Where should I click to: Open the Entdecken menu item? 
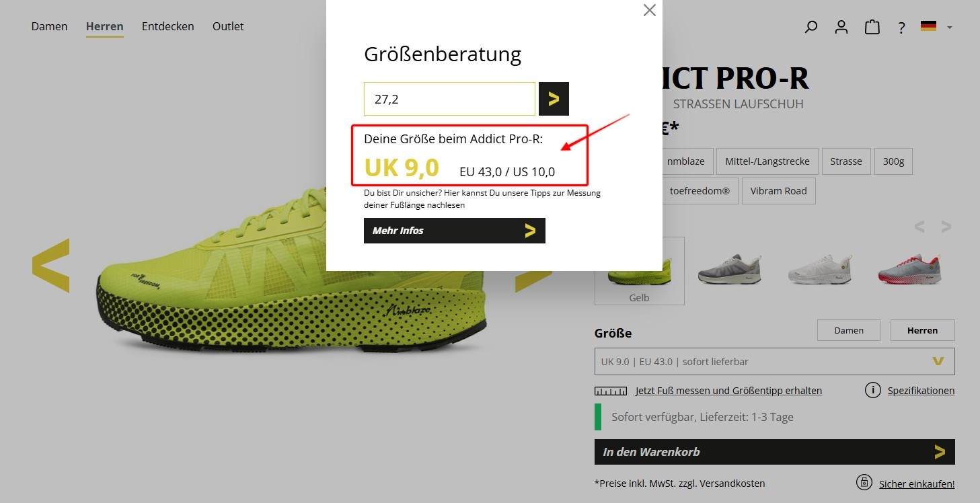click(x=167, y=27)
